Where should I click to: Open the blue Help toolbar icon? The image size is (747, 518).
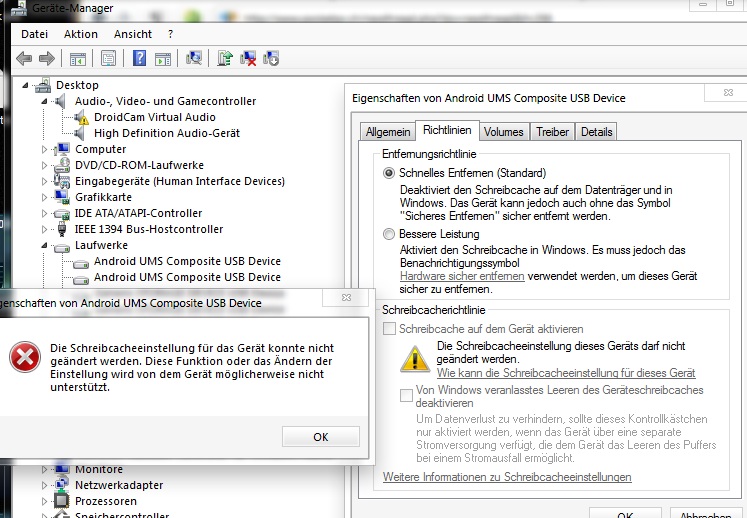(139, 58)
